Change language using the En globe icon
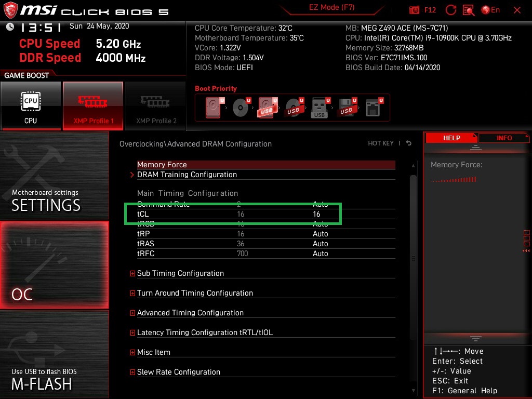532x399 pixels. [x=490, y=10]
